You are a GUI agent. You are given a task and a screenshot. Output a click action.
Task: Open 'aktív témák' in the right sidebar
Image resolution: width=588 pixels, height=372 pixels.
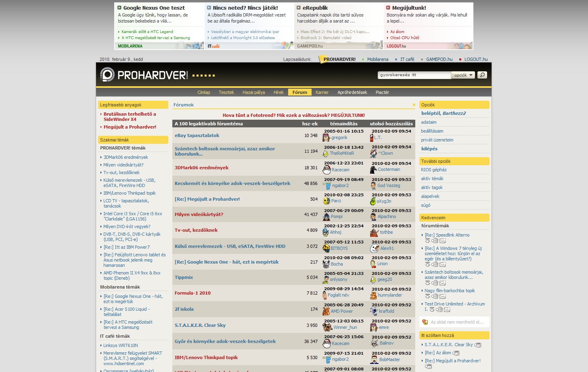tap(432, 179)
